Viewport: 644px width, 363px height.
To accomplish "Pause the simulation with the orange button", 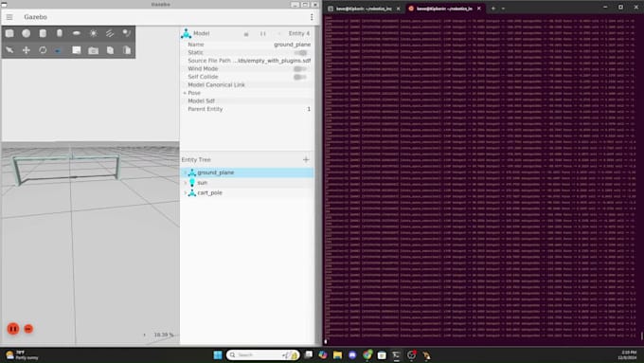I will point(13,329).
